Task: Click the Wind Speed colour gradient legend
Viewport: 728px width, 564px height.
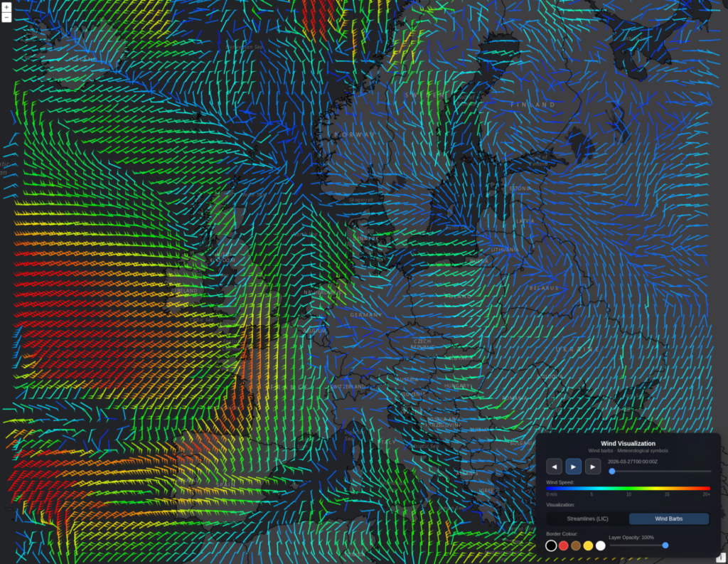Action: [628, 489]
